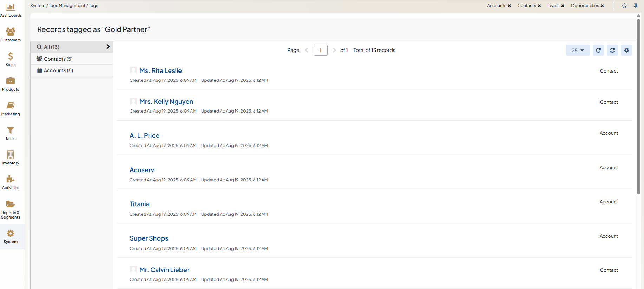Go to Products in sidebar
This screenshot has width=644, height=289.
[x=11, y=81]
